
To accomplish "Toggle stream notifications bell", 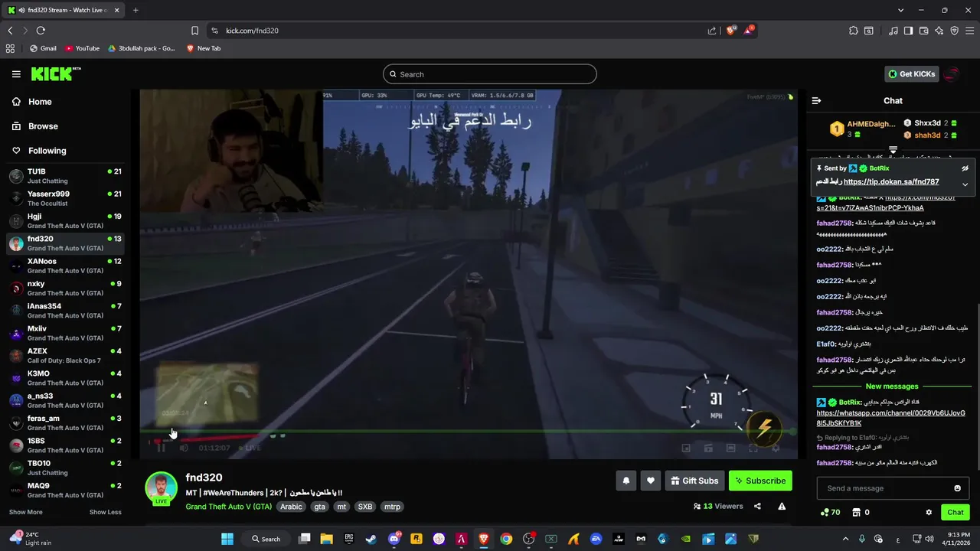I will tap(626, 481).
